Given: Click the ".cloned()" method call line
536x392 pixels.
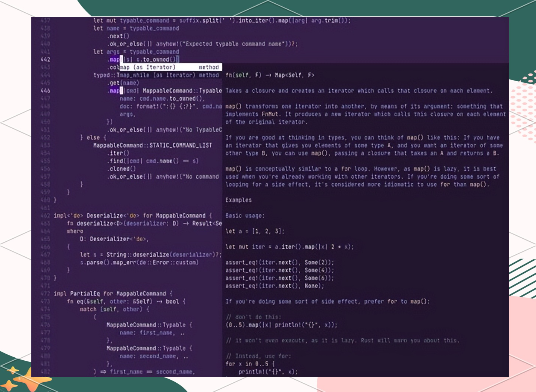Looking at the screenshot, I should point(121,169).
